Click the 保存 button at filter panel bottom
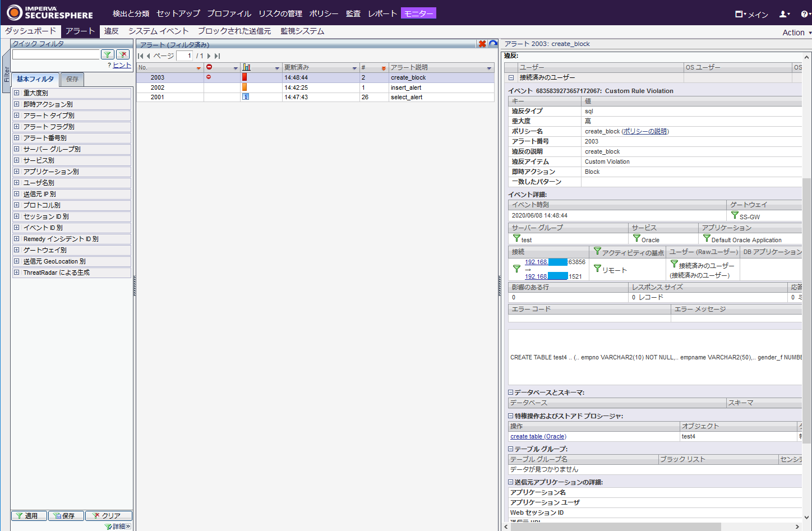The width and height of the screenshot is (812, 531). coord(66,516)
